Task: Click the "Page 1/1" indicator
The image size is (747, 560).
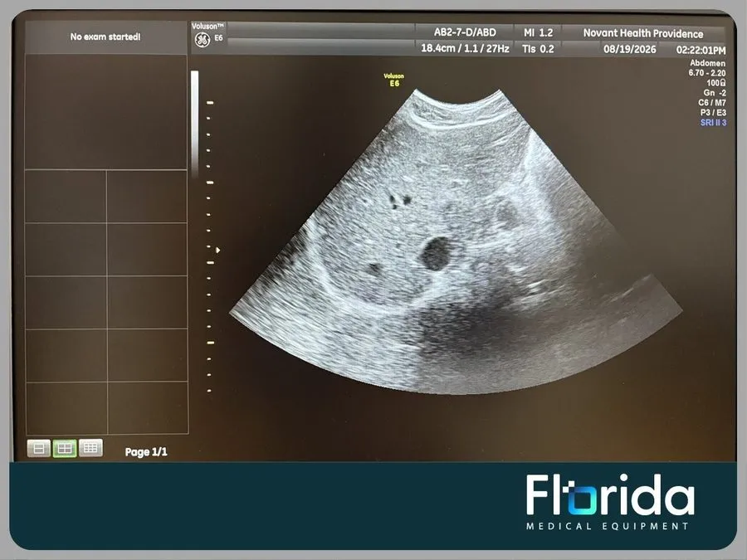Action: [146, 452]
